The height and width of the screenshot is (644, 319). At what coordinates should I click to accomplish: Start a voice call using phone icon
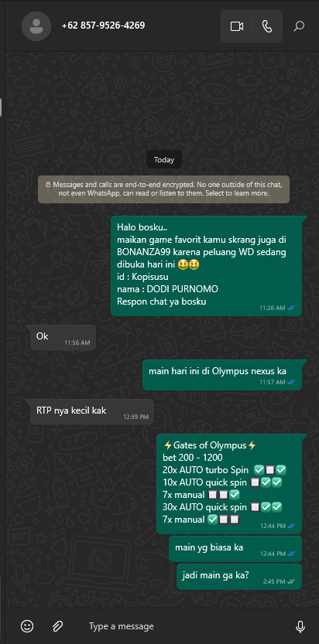pos(267,26)
